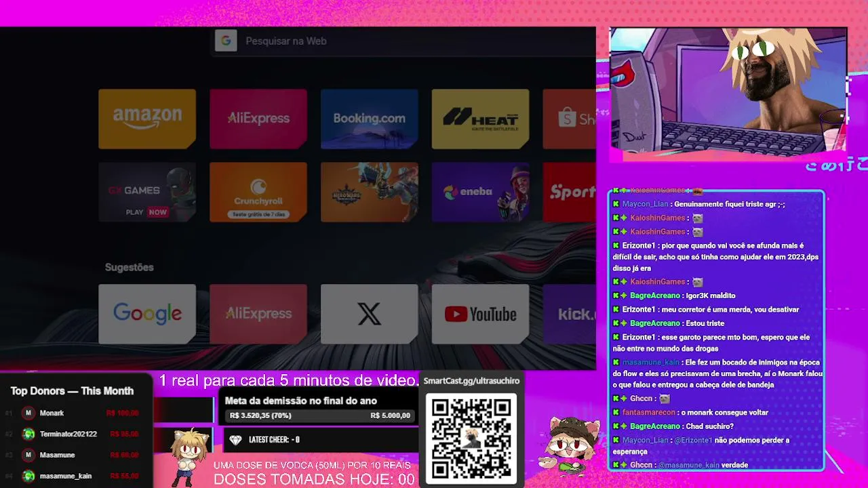Click masamune_kain's avatar in Top Donors
This screenshot has height=488, width=868.
(x=28, y=476)
